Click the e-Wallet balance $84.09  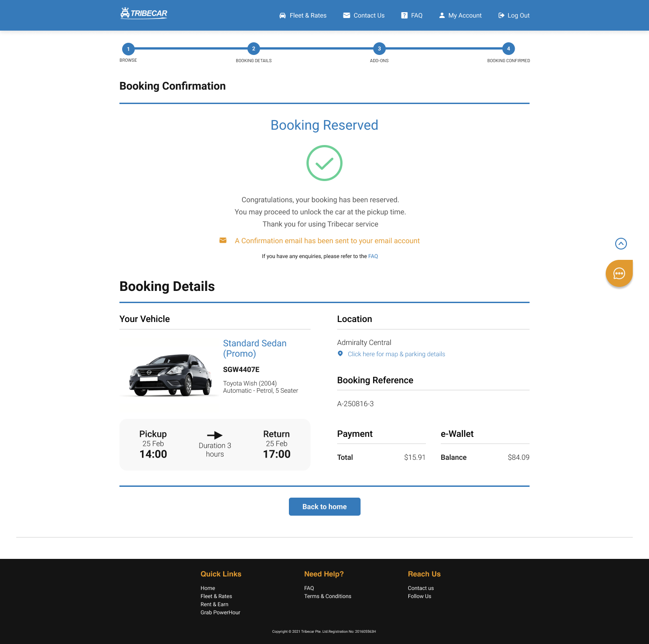pos(519,458)
